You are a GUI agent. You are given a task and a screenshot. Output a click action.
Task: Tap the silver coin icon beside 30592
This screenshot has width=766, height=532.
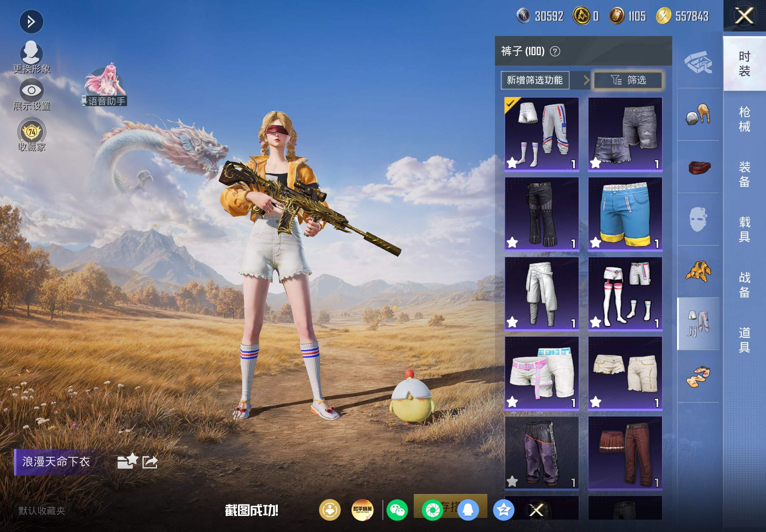[523, 16]
